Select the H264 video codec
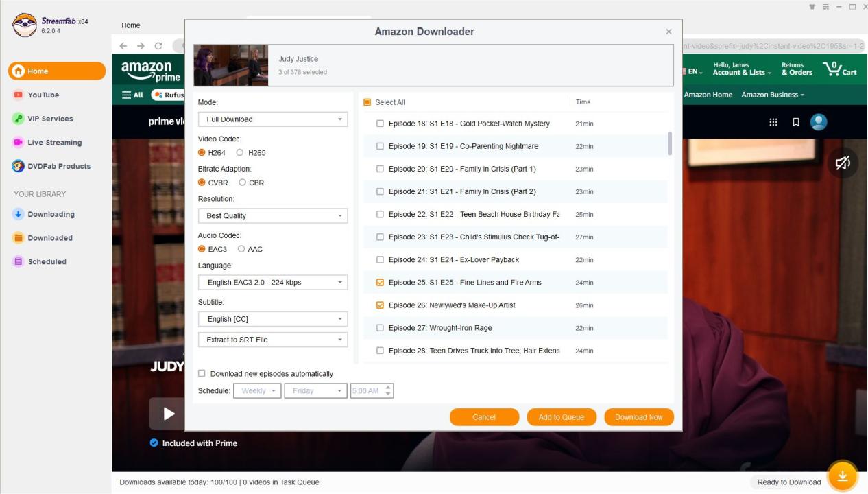The width and height of the screenshot is (868, 494). coord(202,152)
